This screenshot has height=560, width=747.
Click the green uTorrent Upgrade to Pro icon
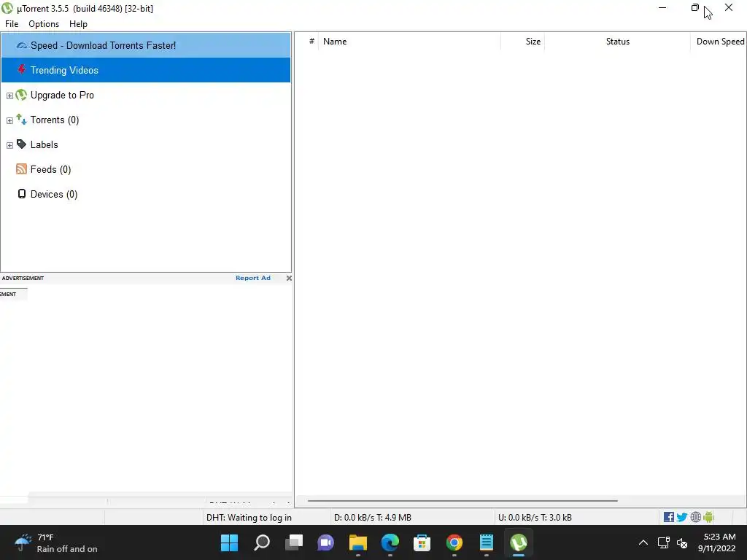21,95
